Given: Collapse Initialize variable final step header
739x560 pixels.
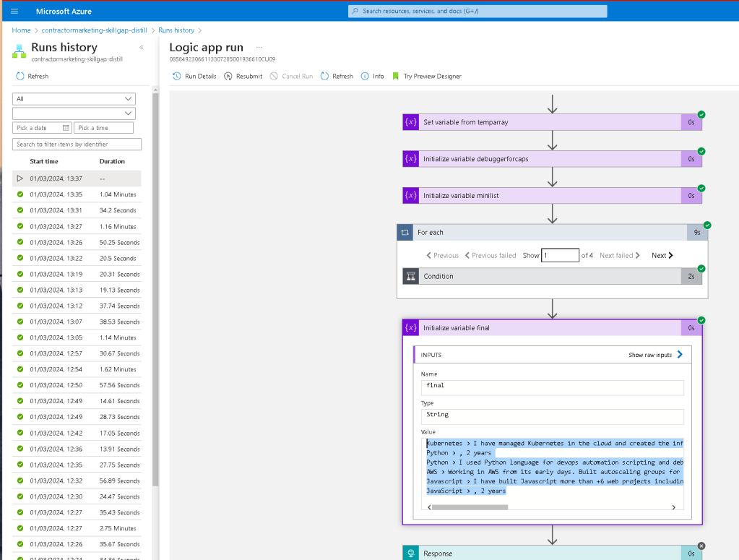Looking at the screenshot, I should click(553, 327).
